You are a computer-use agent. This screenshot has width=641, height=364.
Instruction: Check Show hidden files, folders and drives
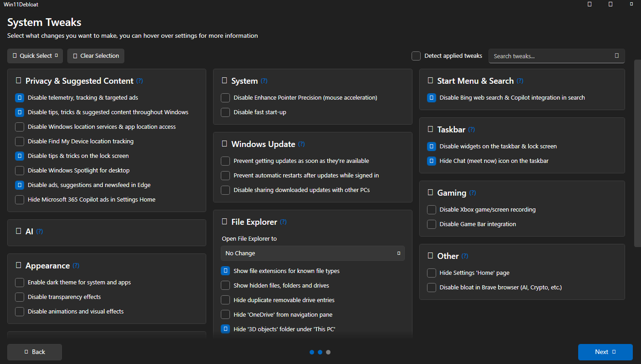click(225, 286)
